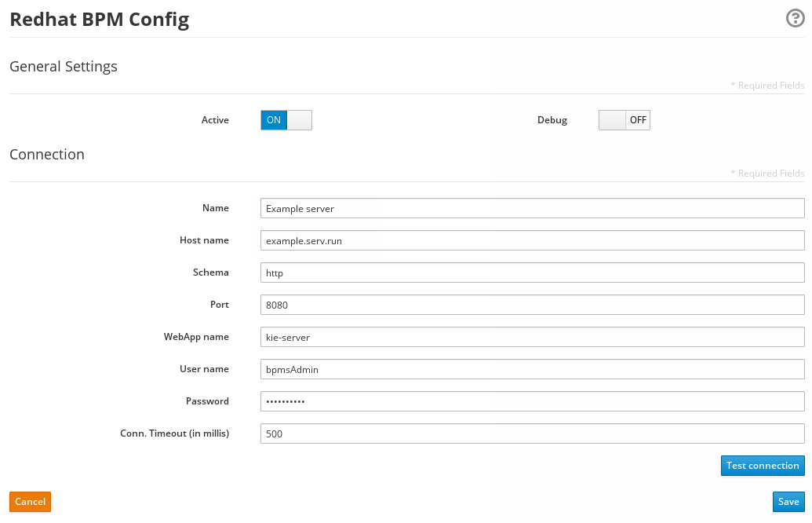This screenshot has height=523, width=812.
Task: Edit the User name field bpmsAdmin
Action: [533, 369]
